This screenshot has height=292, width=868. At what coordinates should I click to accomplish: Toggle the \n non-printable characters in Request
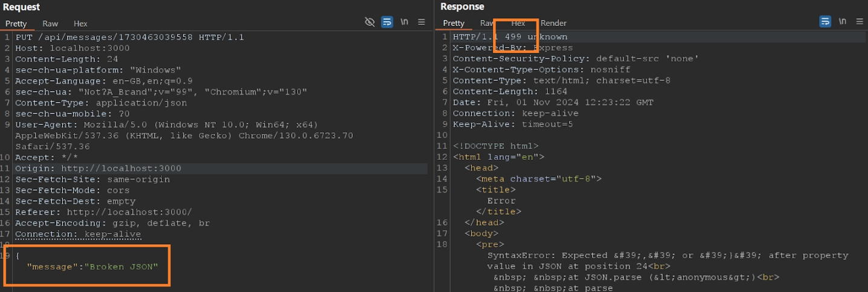404,22
